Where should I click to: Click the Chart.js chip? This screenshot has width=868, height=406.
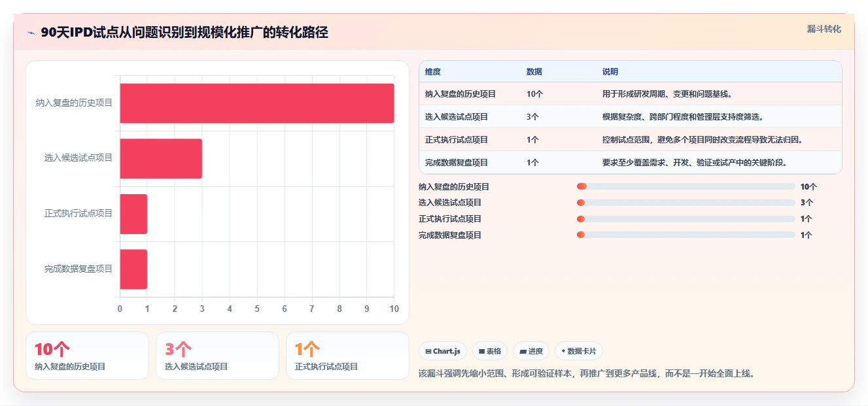coord(443,351)
